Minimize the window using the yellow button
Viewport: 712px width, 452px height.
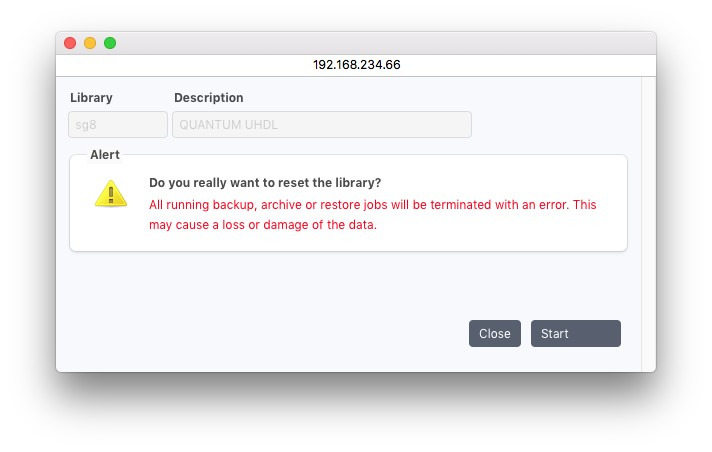point(90,43)
